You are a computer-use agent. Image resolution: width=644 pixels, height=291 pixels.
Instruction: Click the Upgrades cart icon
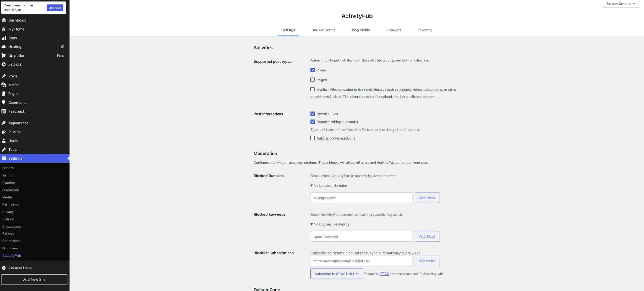coord(4,56)
